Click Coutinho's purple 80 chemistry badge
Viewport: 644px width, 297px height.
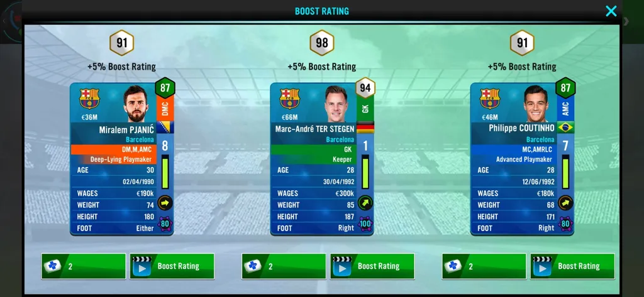pyautogui.click(x=565, y=224)
